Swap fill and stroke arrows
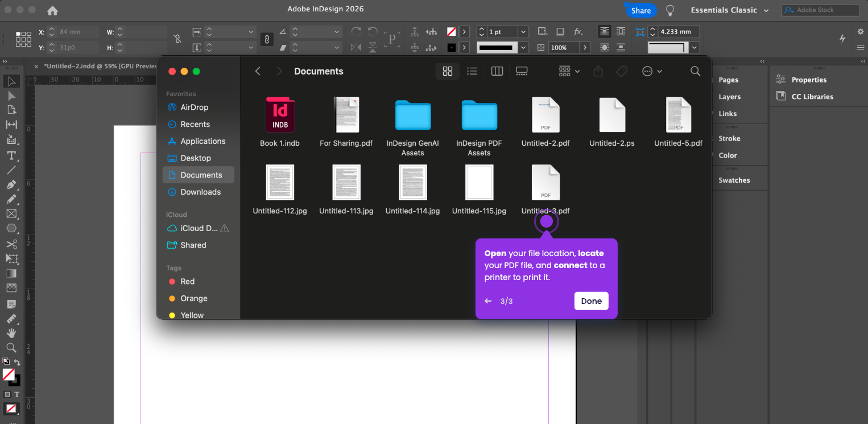 click(x=17, y=363)
